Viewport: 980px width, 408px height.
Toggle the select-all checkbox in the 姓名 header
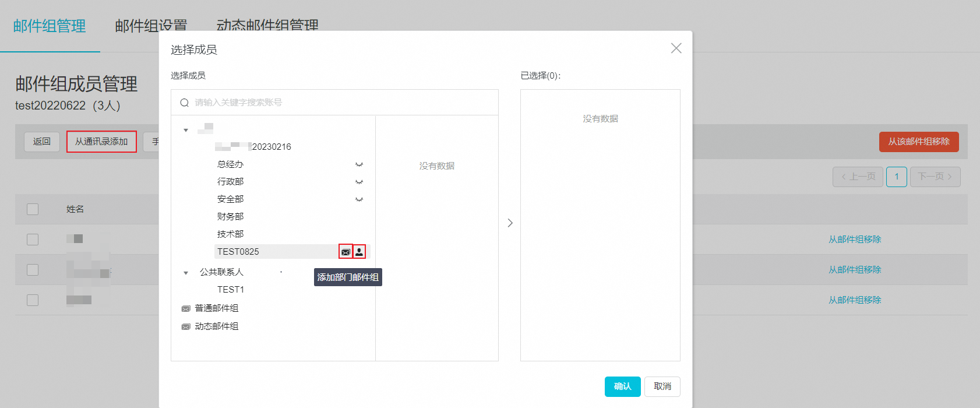[33, 209]
